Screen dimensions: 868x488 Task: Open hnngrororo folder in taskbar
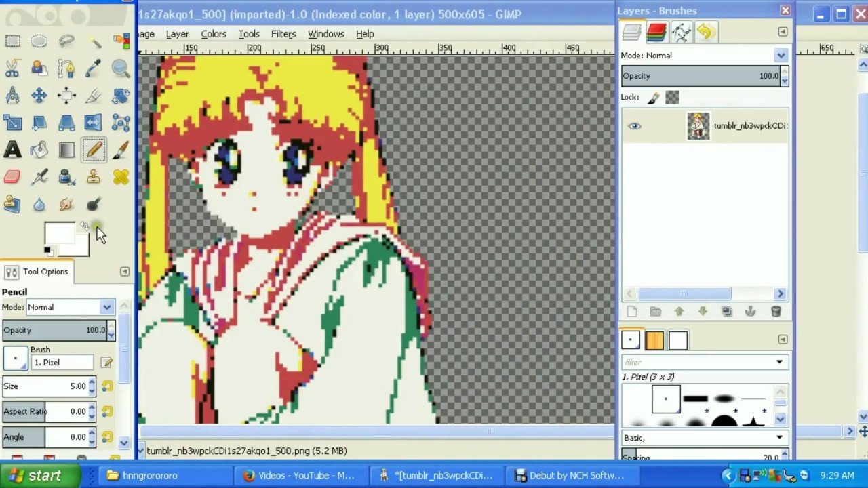click(x=165, y=476)
